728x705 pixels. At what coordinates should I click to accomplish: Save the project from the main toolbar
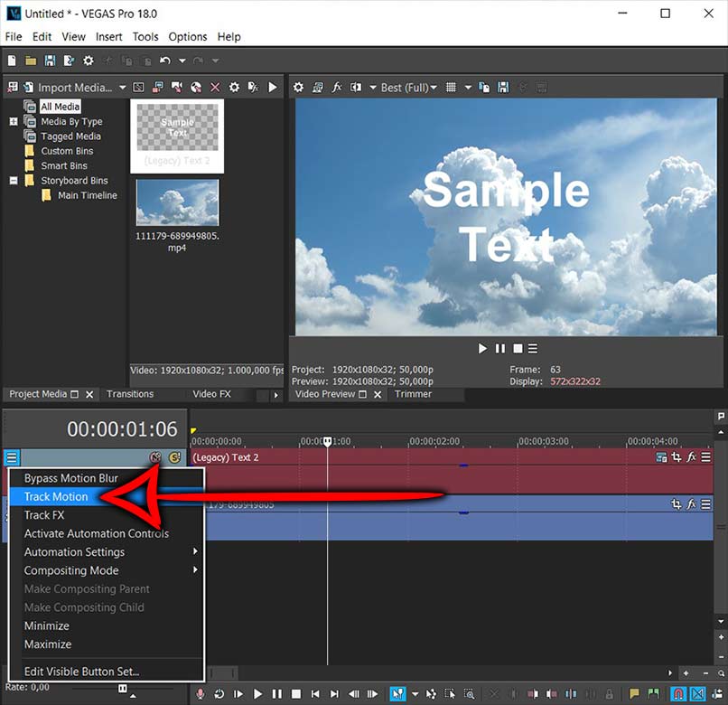coord(50,61)
